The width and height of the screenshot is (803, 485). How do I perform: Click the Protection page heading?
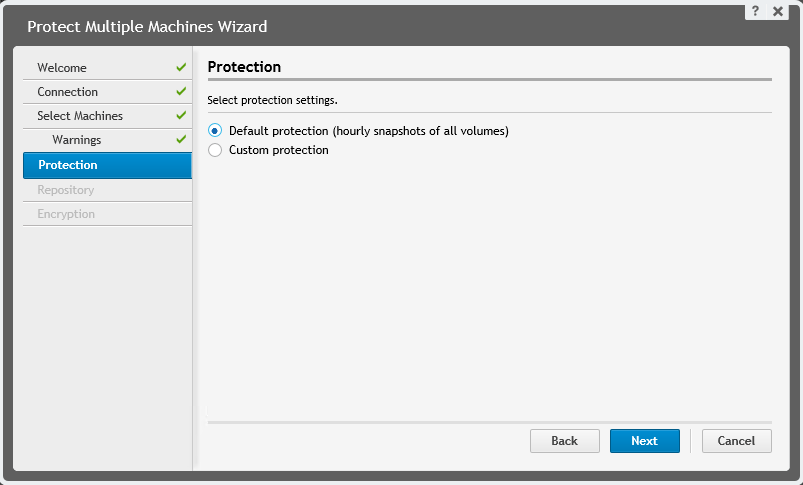[244, 67]
